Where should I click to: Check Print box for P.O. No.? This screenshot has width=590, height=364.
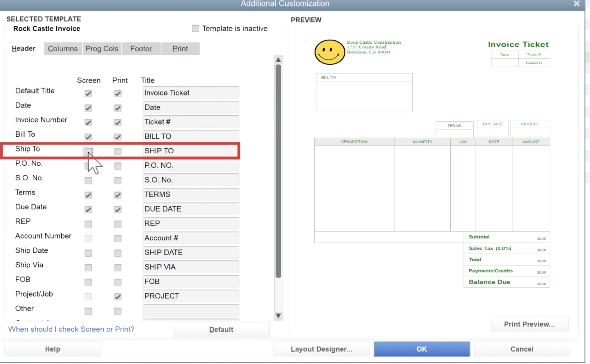118,166
